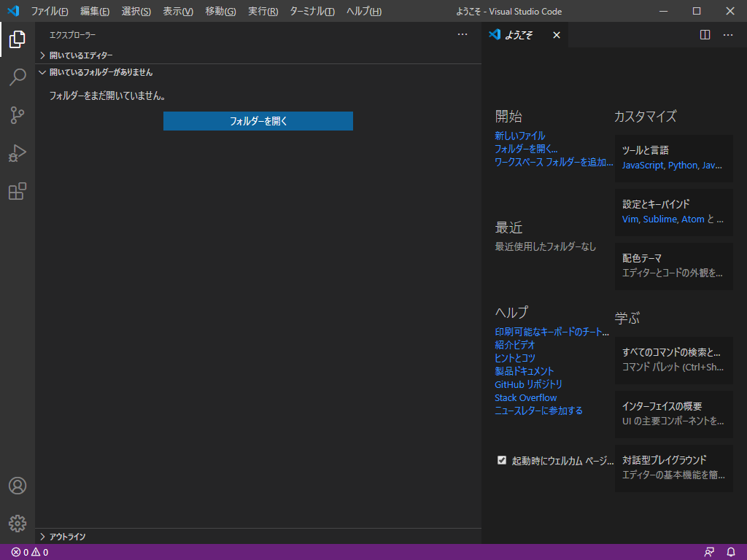The image size is (747, 560).
Task: Open 印刷可能なキーボードのチート link
Action: [551, 332]
